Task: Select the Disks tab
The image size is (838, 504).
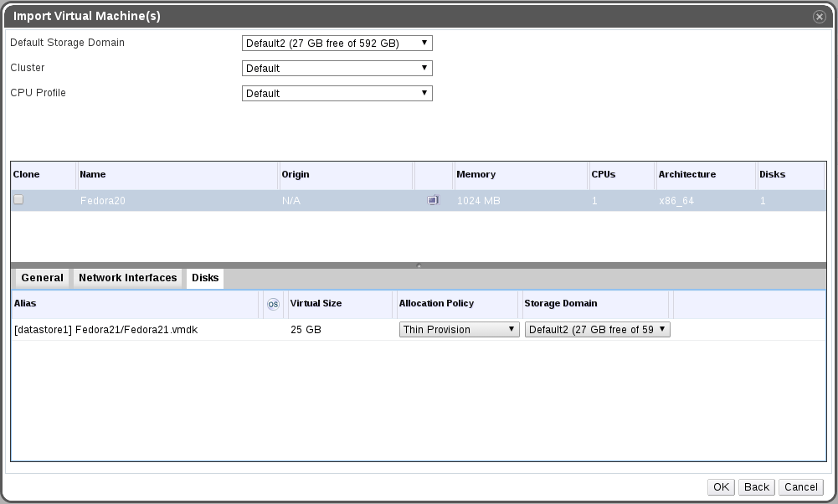Action: (x=205, y=278)
